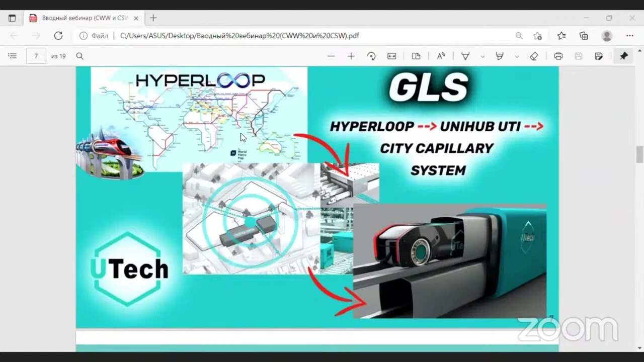This screenshot has width=644, height=362.
Task: Save the PDF as a copy
Action: (x=599, y=56)
